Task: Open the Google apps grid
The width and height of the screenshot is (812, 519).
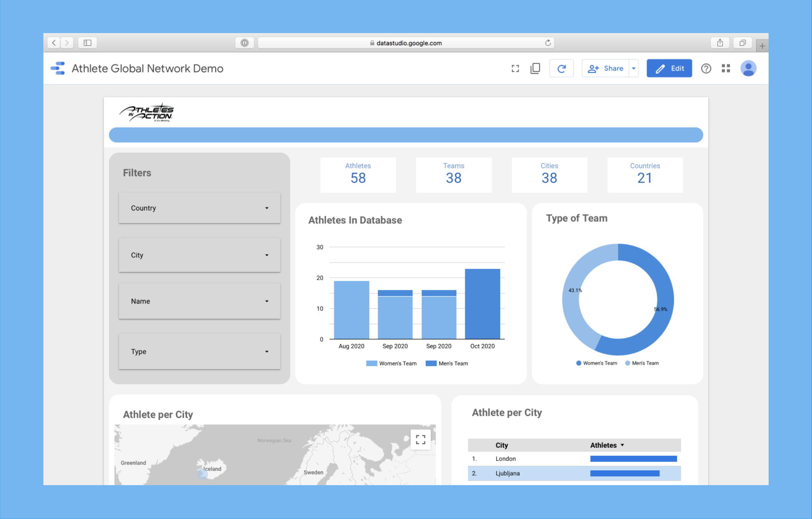Action: tap(726, 68)
